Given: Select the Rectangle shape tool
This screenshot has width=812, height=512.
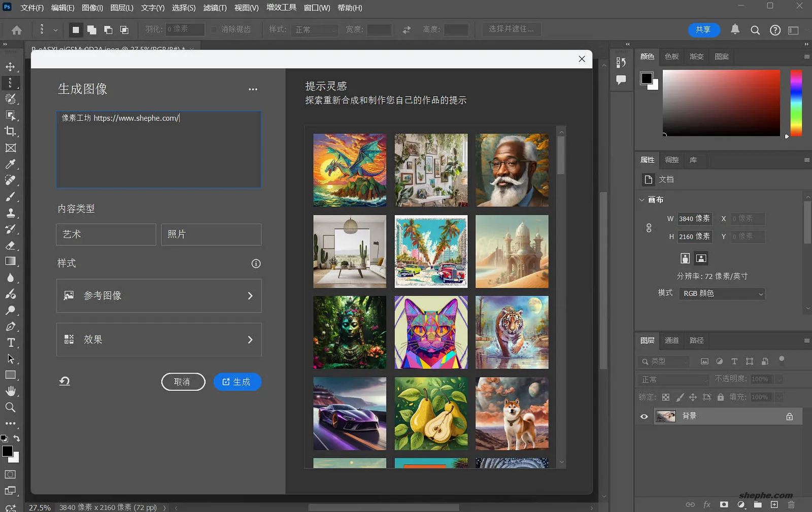Looking at the screenshot, I should click(x=10, y=375).
